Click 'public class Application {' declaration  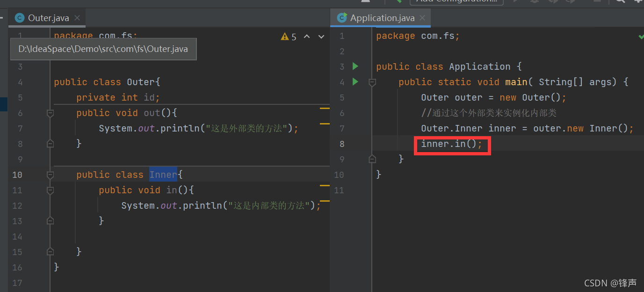pyautogui.click(x=449, y=66)
